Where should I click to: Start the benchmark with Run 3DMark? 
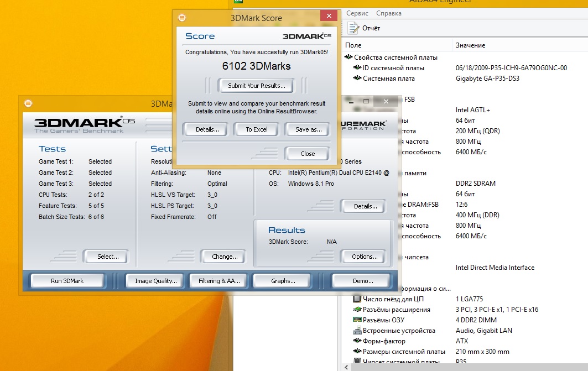tap(67, 281)
